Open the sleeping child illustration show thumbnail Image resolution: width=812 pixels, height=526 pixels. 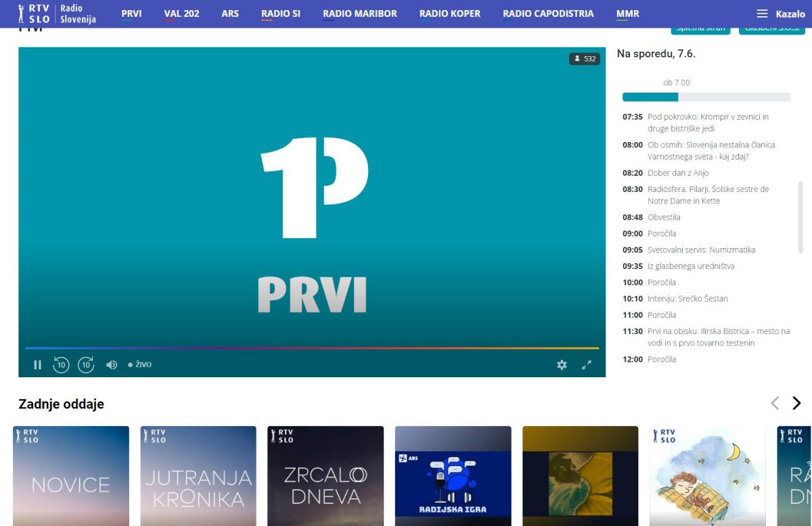708,476
